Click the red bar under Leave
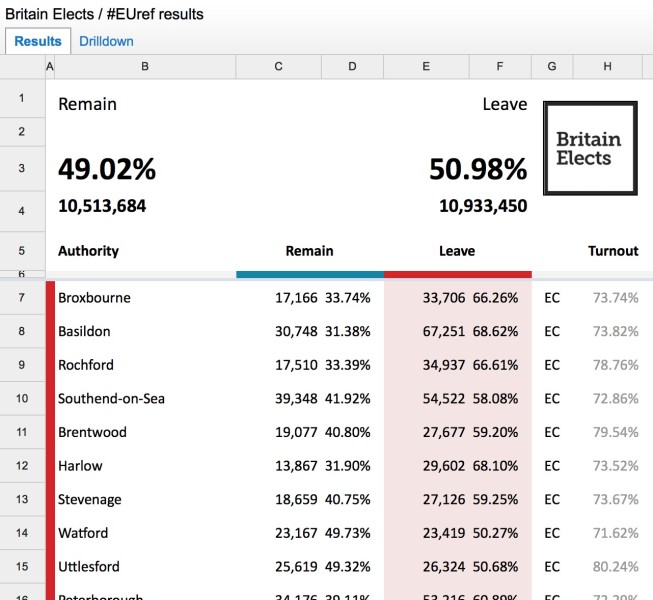653x600 pixels. point(457,274)
